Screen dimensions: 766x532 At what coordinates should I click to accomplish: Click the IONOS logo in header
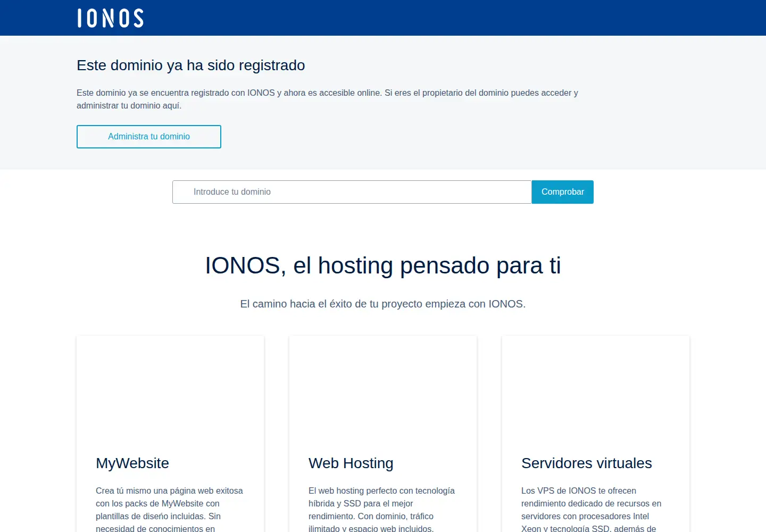point(110,18)
